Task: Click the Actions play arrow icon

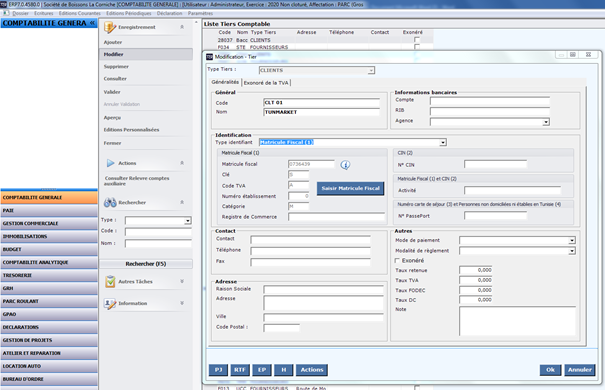Action: tap(111, 163)
